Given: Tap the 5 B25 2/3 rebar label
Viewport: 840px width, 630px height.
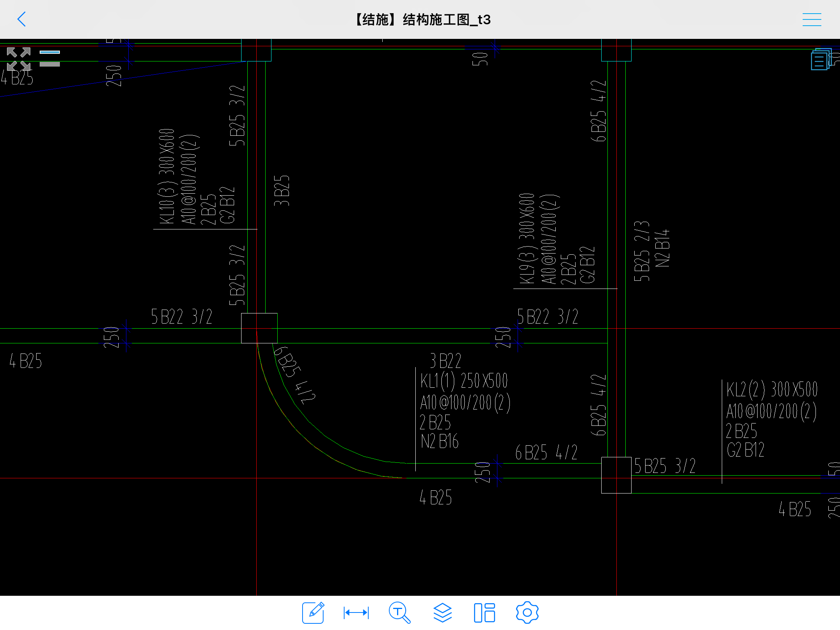Looking at the screenshot, I should point(642,251).
